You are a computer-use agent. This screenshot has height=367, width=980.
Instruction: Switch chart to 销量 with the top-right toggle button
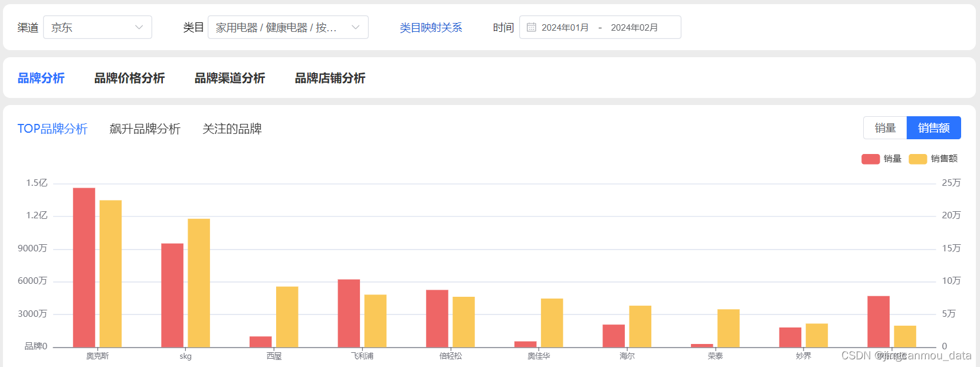click(x=885, y=128)
